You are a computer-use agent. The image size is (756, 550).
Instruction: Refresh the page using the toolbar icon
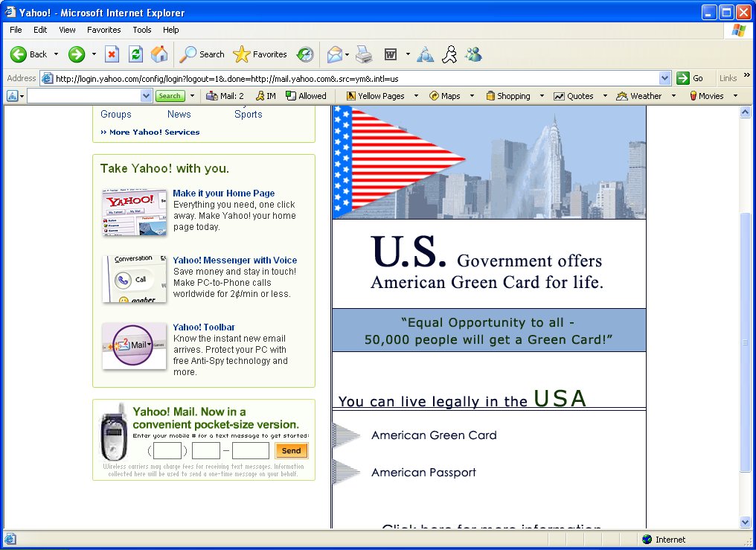[136, 54]
